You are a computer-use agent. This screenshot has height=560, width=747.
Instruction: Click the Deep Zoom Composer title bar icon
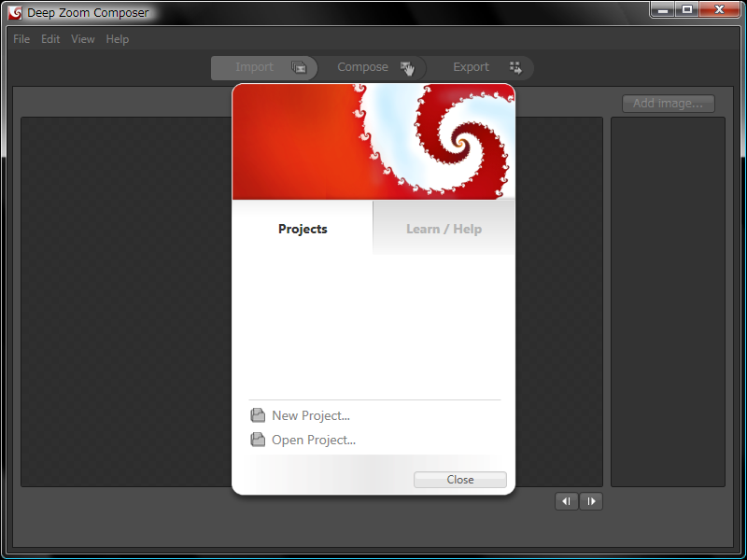[15, 12]
